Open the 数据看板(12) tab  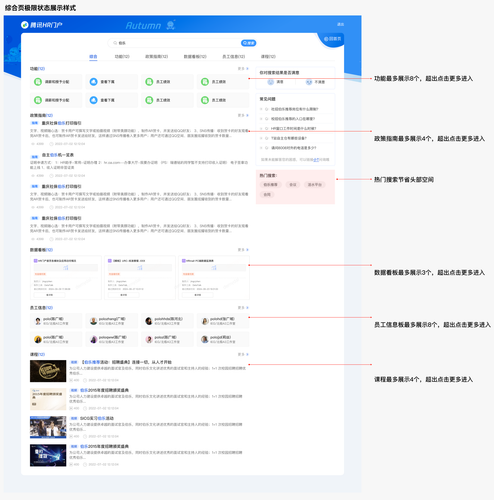pos(195,57)
